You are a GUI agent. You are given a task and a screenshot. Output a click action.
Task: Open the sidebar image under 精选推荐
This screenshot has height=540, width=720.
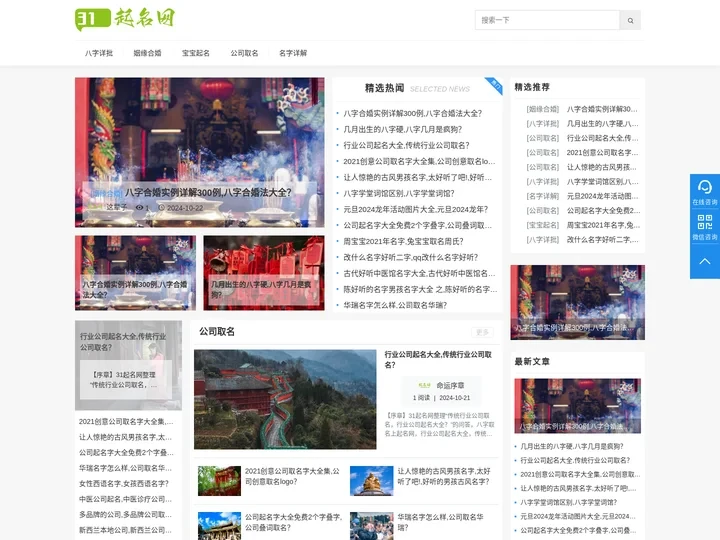tap(578, 302)
